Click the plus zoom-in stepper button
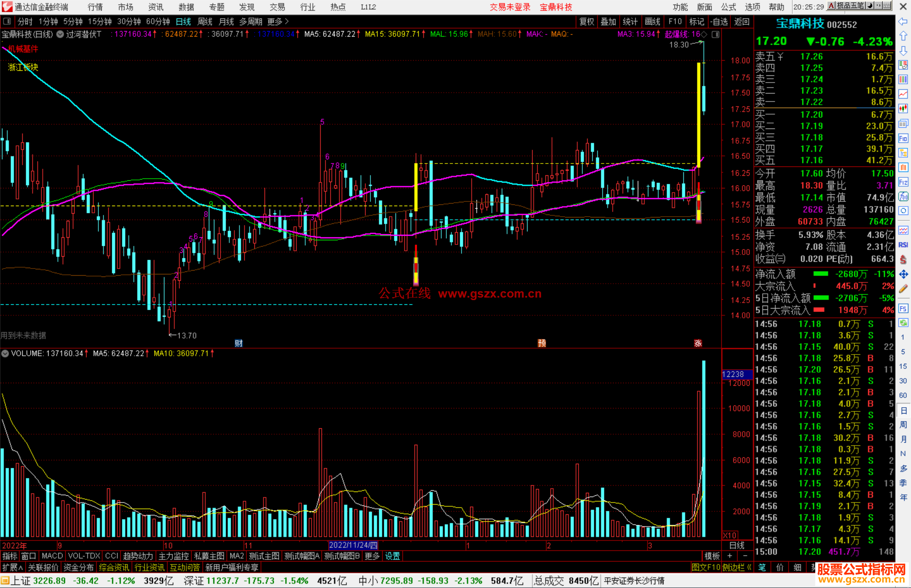Viewport: 911px width, 588px height. click(730, 556)
